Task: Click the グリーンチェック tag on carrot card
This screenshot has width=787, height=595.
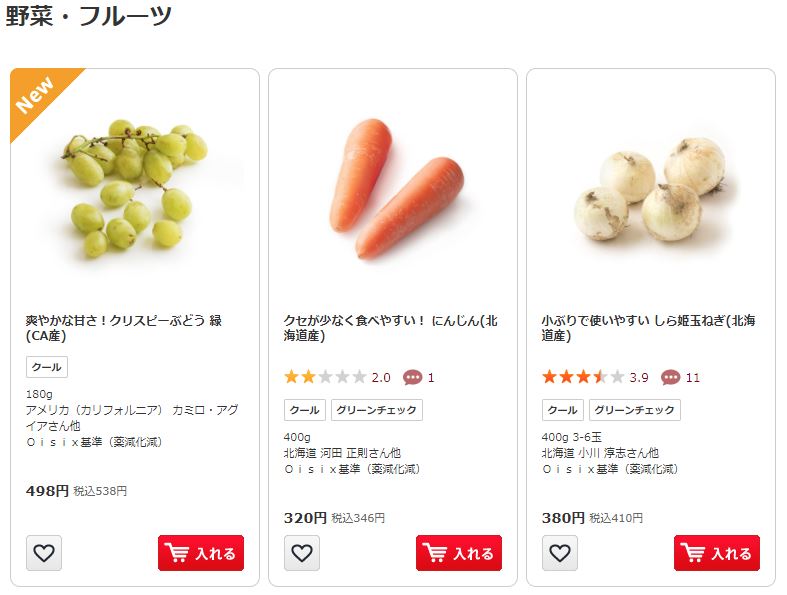Action: 376,410
